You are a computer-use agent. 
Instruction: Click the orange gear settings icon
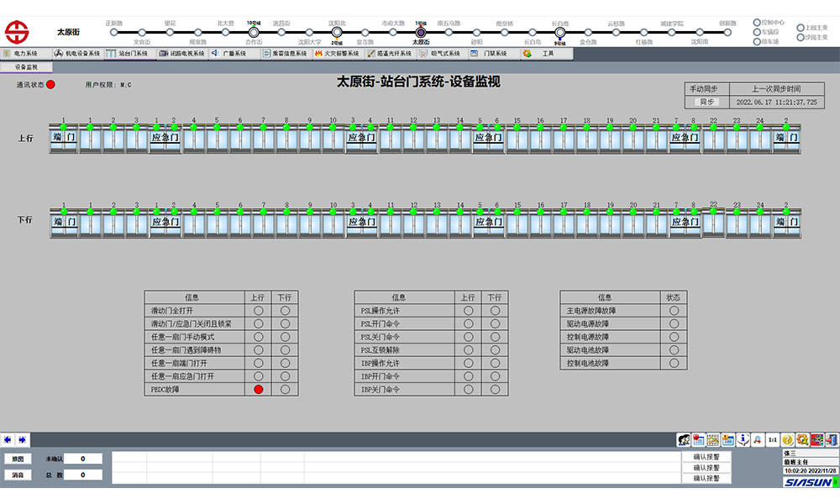coord(802,439)
